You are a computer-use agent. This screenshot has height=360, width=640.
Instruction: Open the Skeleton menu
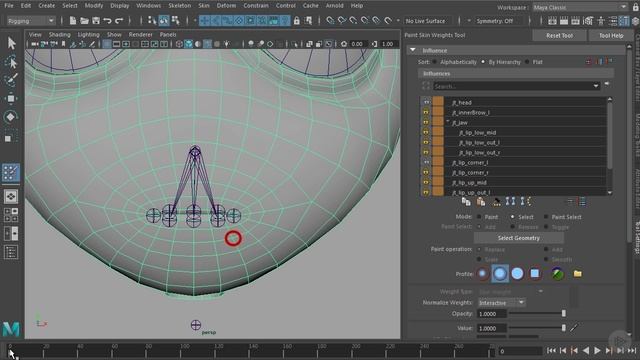tap(180, 6)
